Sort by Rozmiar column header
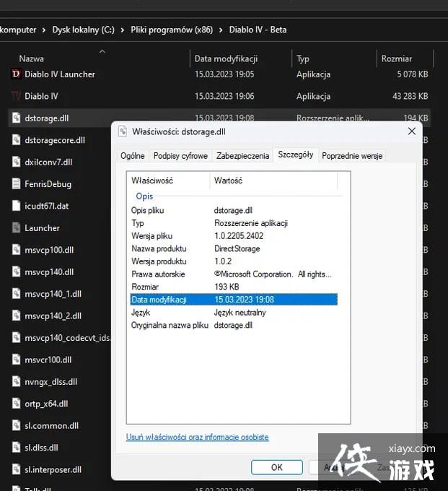The height and width of the screenshot is (491, 448). [x=396, y=58]
